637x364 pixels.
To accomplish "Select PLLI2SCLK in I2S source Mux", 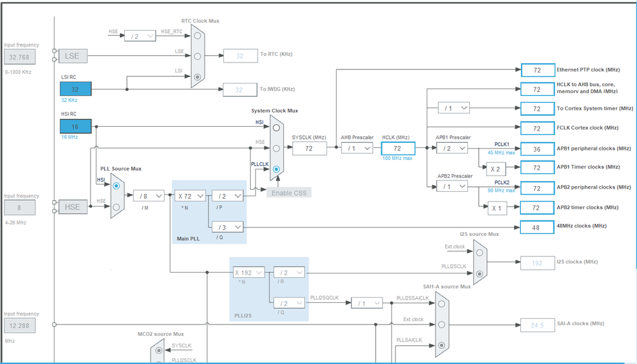I will (x=480, y=273).
